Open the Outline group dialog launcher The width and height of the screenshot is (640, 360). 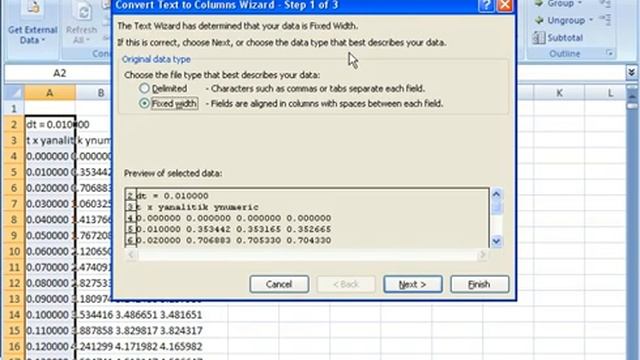(x=610, y=53)
